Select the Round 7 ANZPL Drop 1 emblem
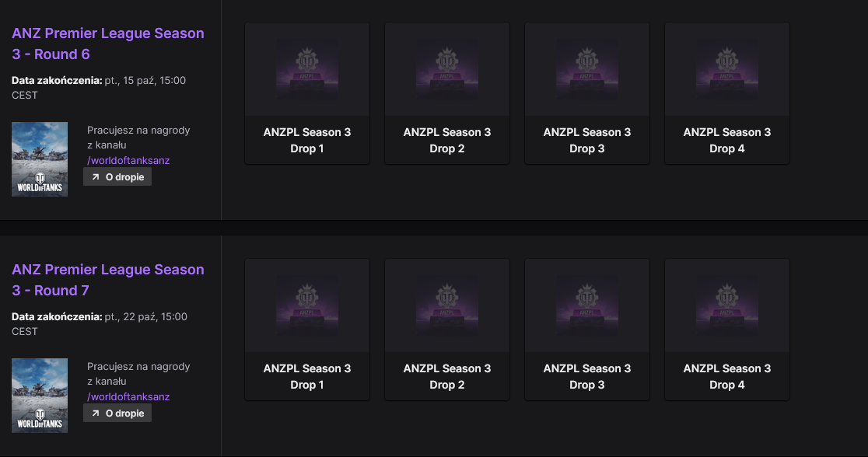Viewport: 868px width, 457px height. coord(307,305)
